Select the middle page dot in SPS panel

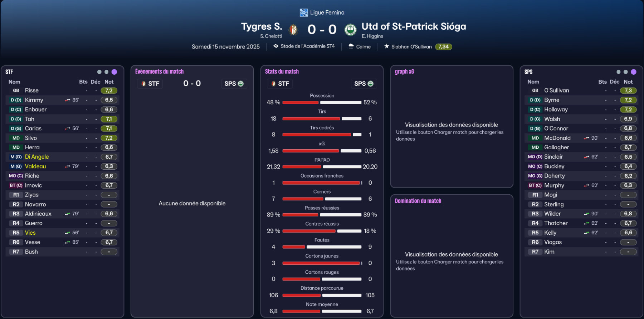coord(625,72)
